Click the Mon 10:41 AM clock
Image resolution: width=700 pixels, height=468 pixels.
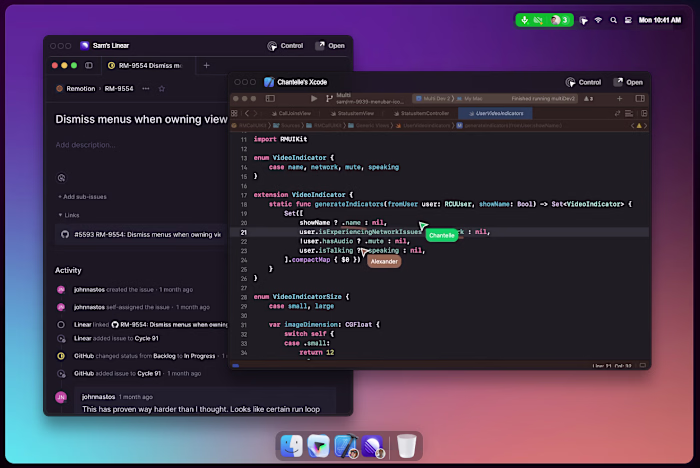click(660, 20)
